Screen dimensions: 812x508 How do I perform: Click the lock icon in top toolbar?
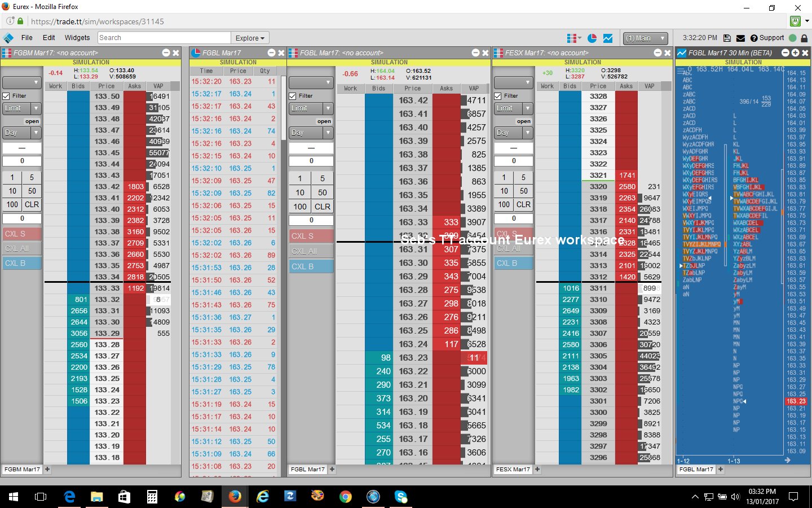click(804, 38)
